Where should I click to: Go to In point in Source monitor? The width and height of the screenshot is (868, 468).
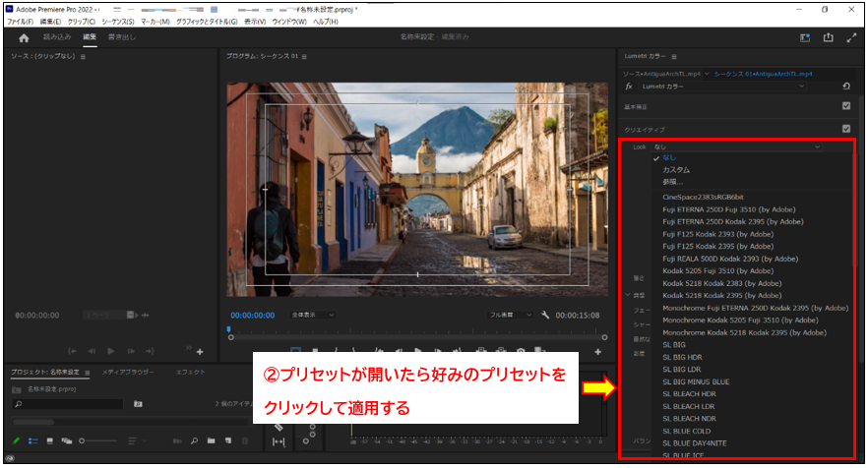72,351
